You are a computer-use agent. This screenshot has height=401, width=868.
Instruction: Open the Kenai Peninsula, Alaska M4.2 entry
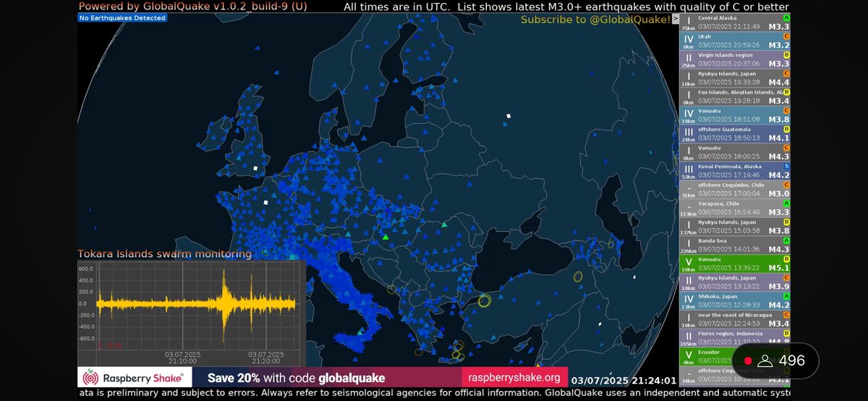(735, 171)
